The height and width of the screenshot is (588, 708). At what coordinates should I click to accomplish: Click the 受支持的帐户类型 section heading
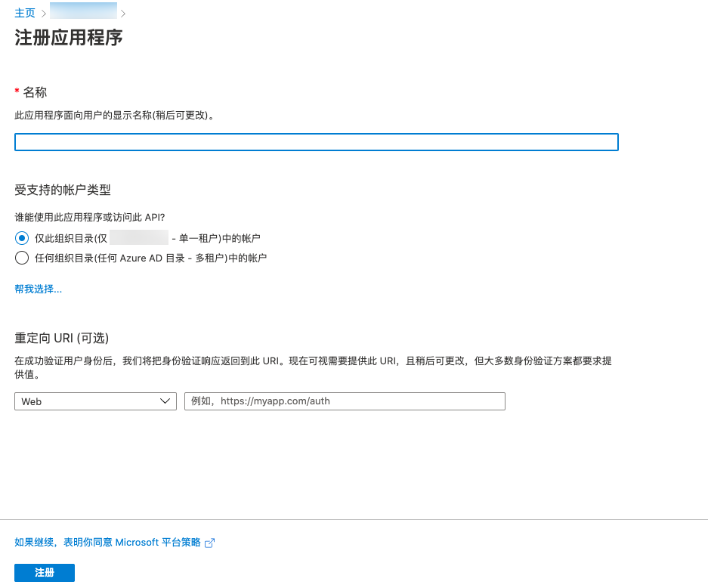(x=63, y=190)
